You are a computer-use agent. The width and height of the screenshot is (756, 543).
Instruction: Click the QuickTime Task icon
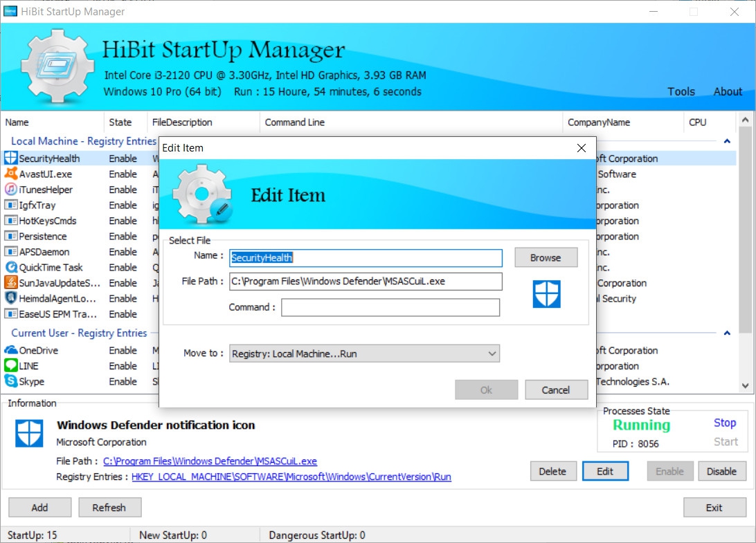click(10, 267)
